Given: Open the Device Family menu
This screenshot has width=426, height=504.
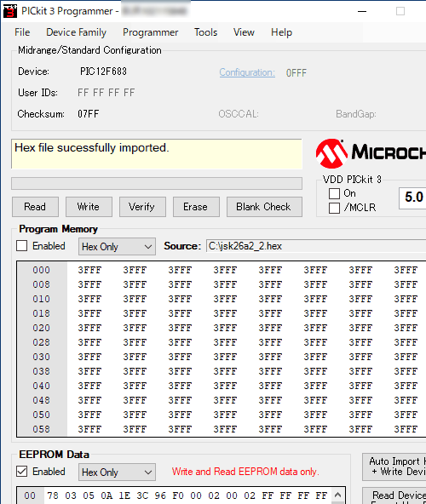Looking at the screenshot, I should click(x=77, y=32).
